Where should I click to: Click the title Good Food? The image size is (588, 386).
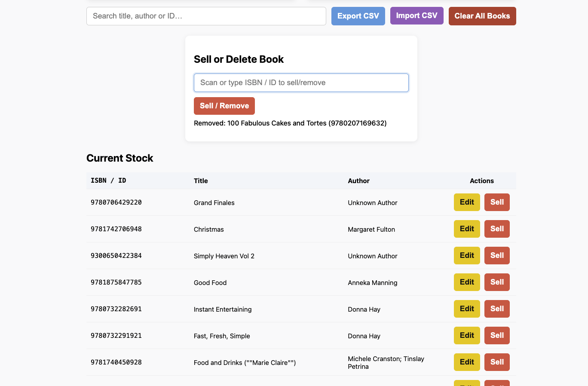(x=210, y=283)
